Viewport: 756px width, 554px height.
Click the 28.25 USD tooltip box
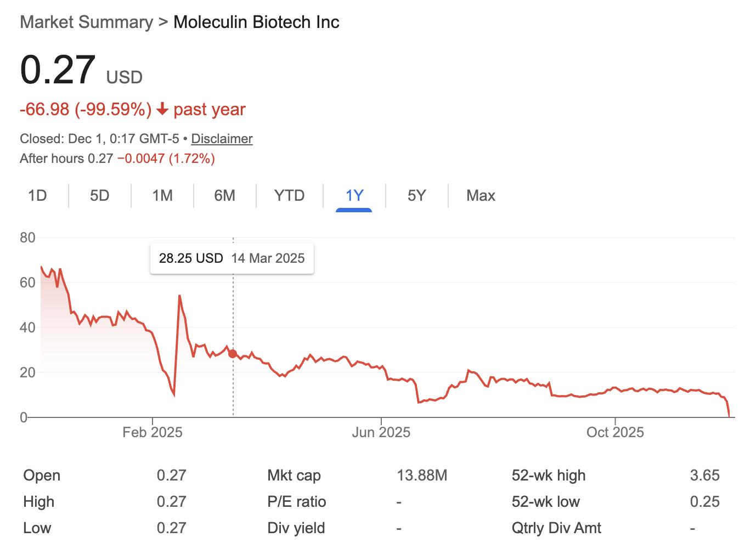pyautogui.click(x=232, y=258)
